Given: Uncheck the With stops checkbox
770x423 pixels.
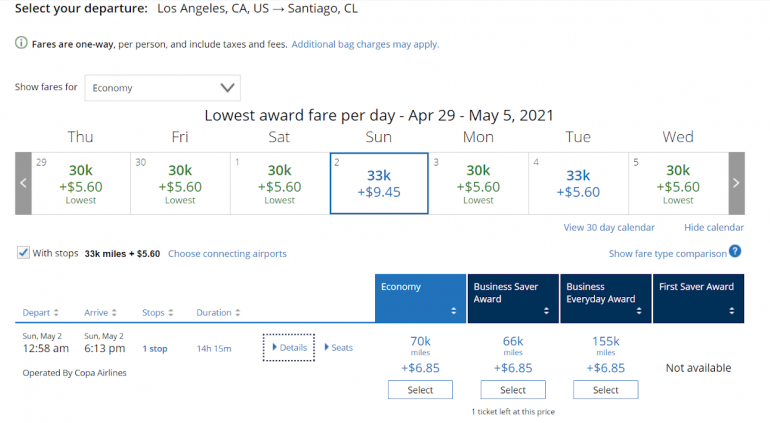Looking at the screenshot, I should (23, 253).
